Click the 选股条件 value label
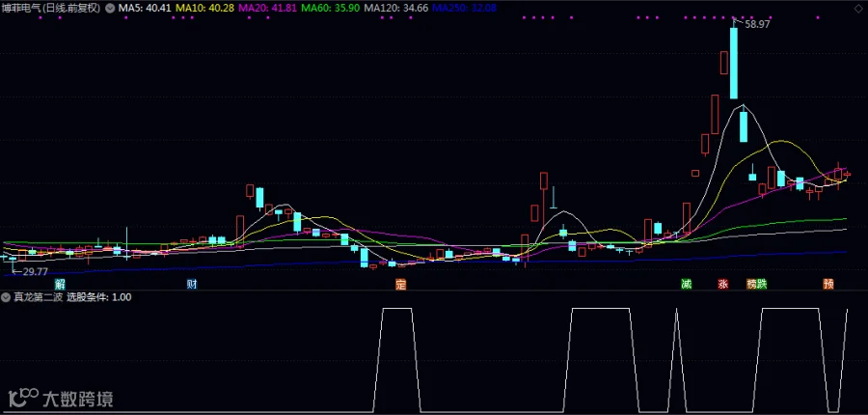Screen dimensions: 868x415 pyautogui.click(x=99, y=297)
